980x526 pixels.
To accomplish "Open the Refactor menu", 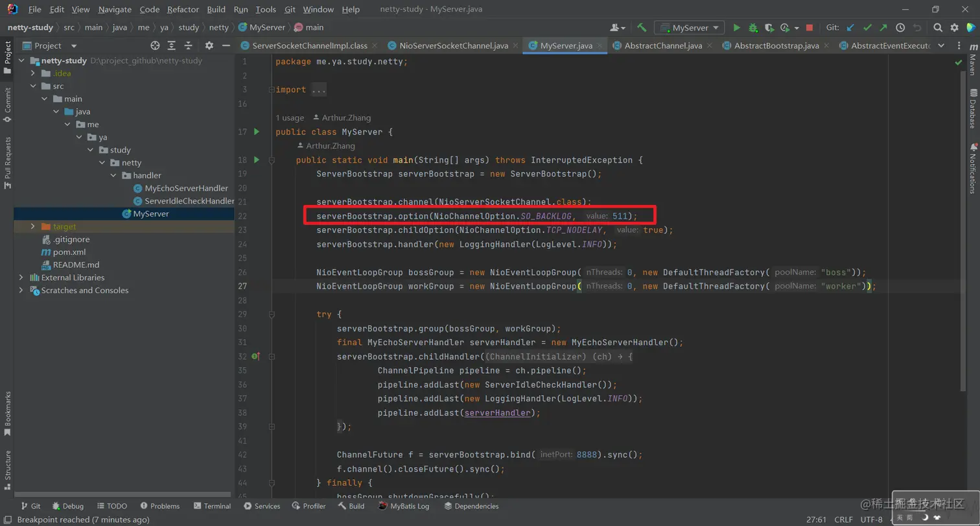I will click(183, 10).
